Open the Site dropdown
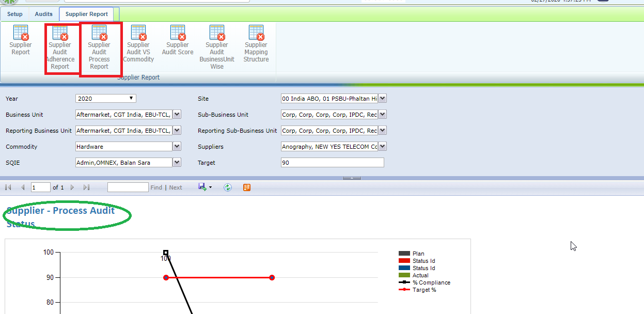 pos(382,98)
